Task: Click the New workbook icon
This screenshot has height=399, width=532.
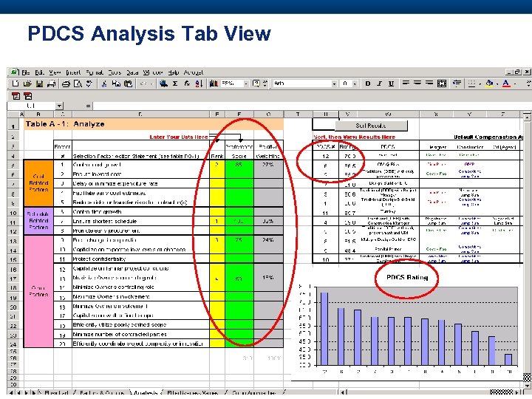Action: [x=16, y=83]
